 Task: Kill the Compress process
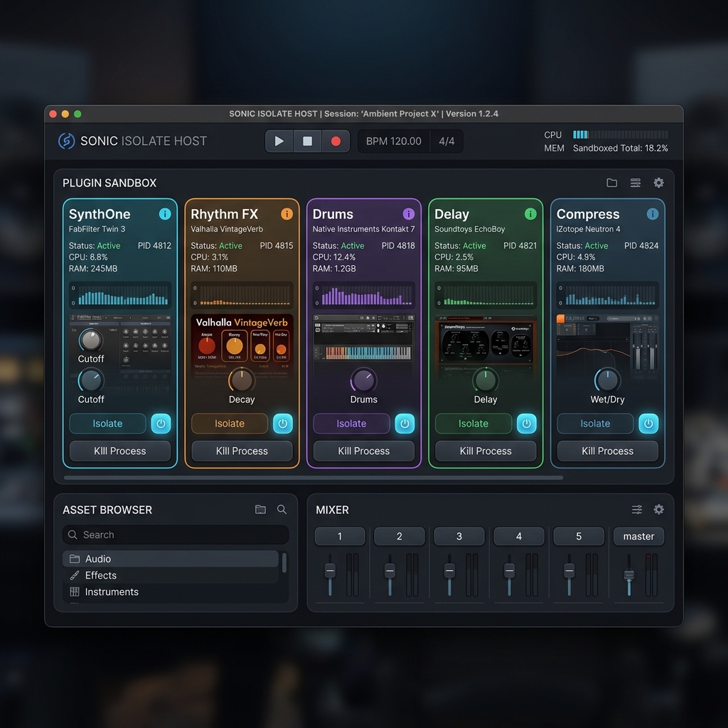click(608, 451)
